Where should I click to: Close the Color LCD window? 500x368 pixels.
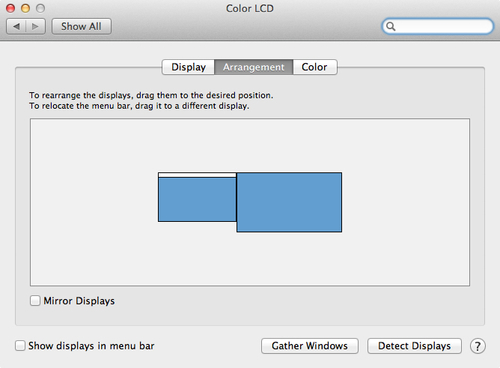[x=11, y=8]
